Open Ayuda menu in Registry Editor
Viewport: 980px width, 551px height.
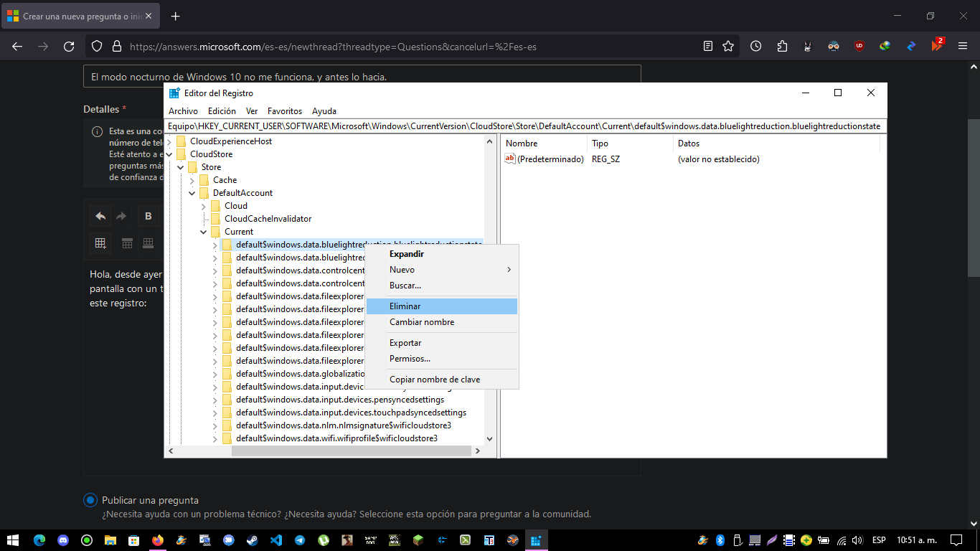pos(324,111)
